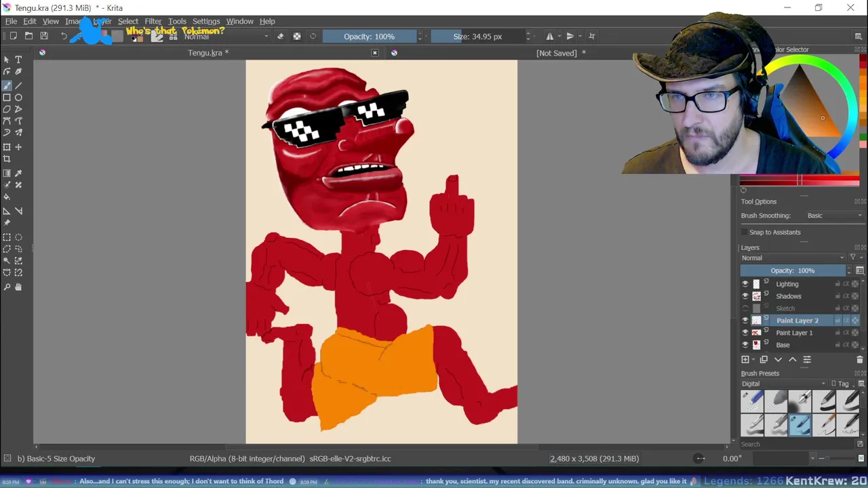
Task: Adjust layer Opacity slider
Action: tap(792, 270)
